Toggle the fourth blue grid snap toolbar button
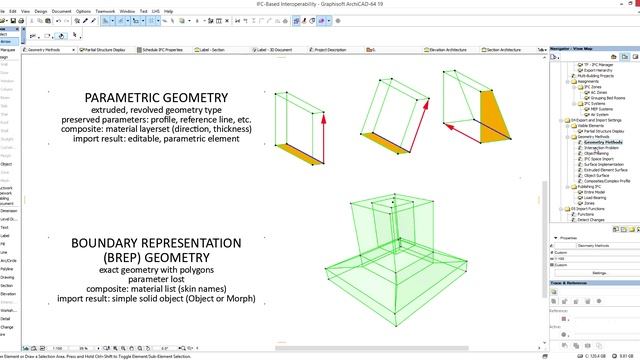This screenshot has height=360, width=640. pos(151,21)
